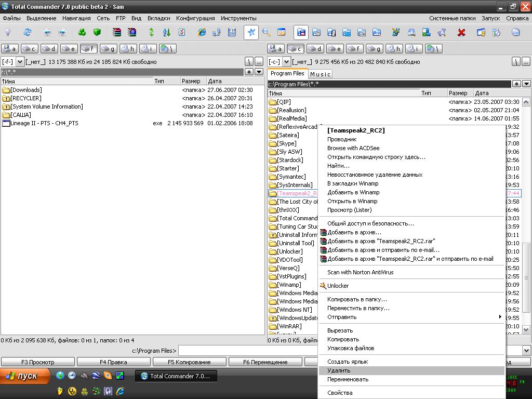
Task: Open Свойства from the context menu
Action: [x=411, y=393]
